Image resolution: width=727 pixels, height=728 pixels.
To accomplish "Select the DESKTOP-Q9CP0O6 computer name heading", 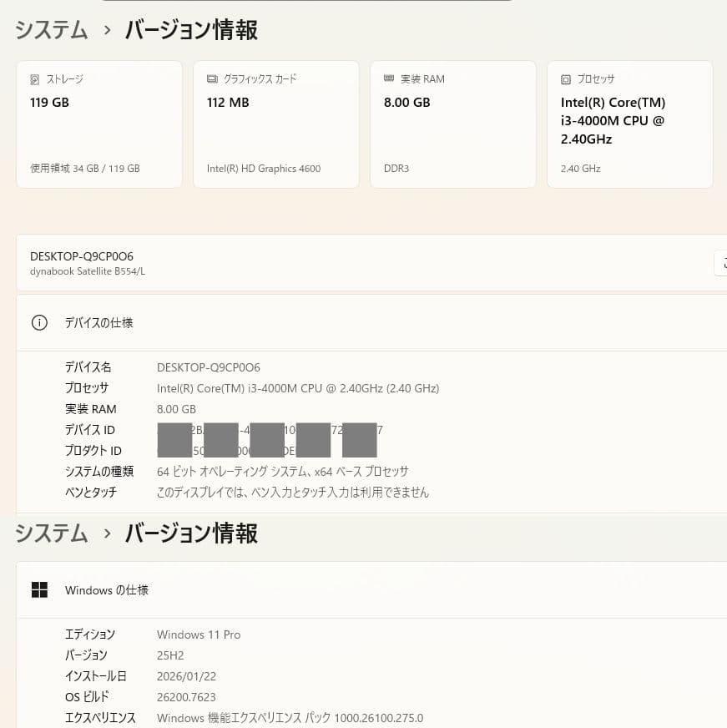I will coord(82,256).
